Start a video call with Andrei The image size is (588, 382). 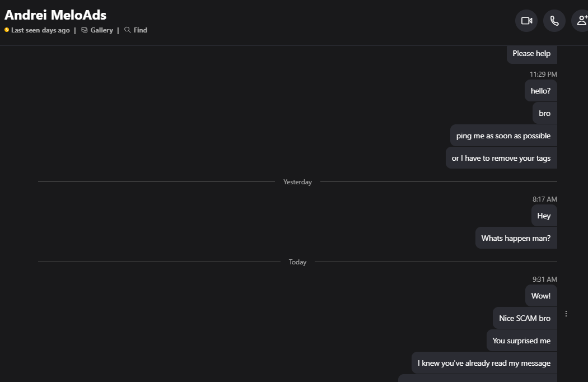[x=526, y=21]
